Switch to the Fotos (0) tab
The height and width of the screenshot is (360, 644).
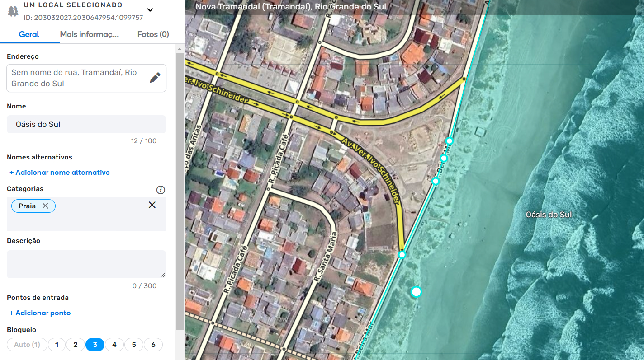point(153,34)
